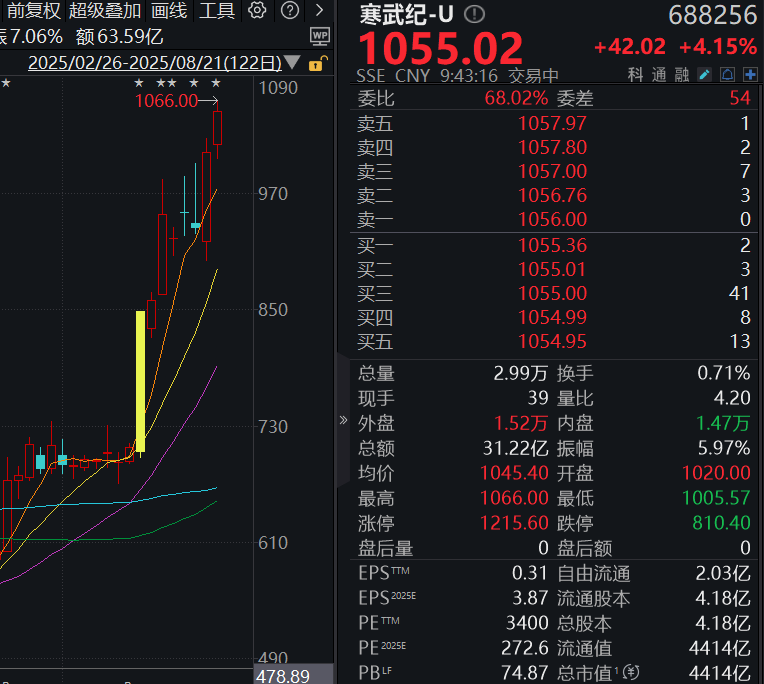
Task: Click the 通 tag label
Action: [659, 75]
